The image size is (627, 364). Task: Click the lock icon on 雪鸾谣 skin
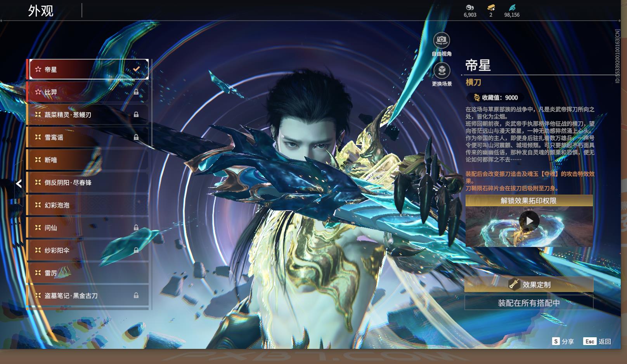click(136, 137)
